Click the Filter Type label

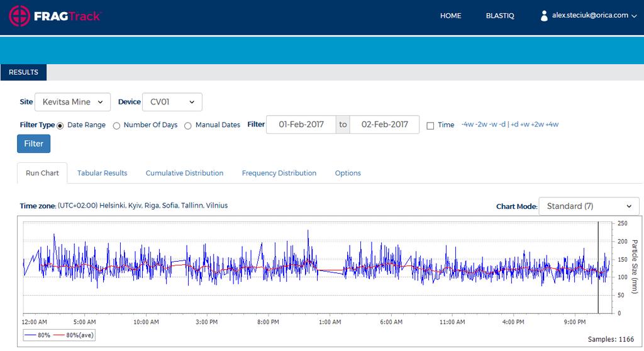point(37,125)
